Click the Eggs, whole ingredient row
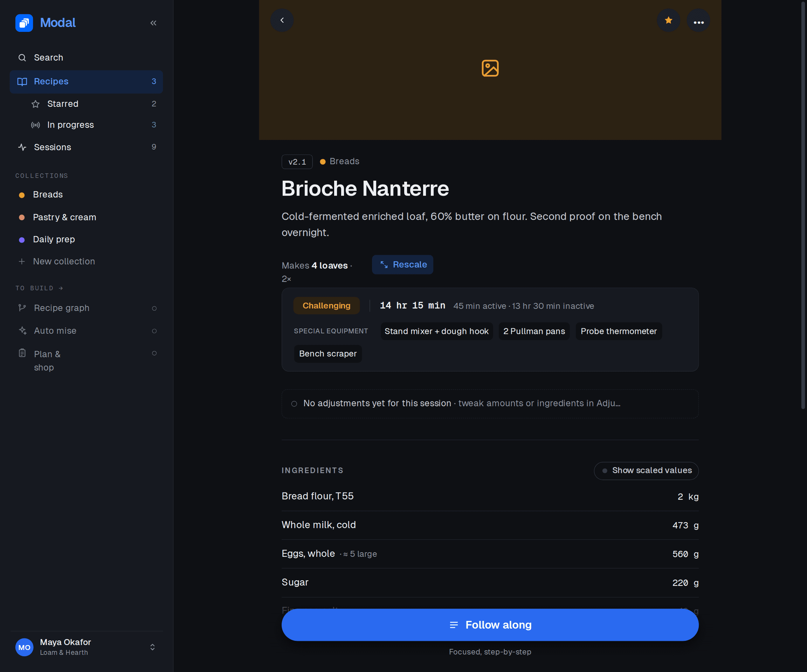 pyautogui.click(x=490, y=554)
